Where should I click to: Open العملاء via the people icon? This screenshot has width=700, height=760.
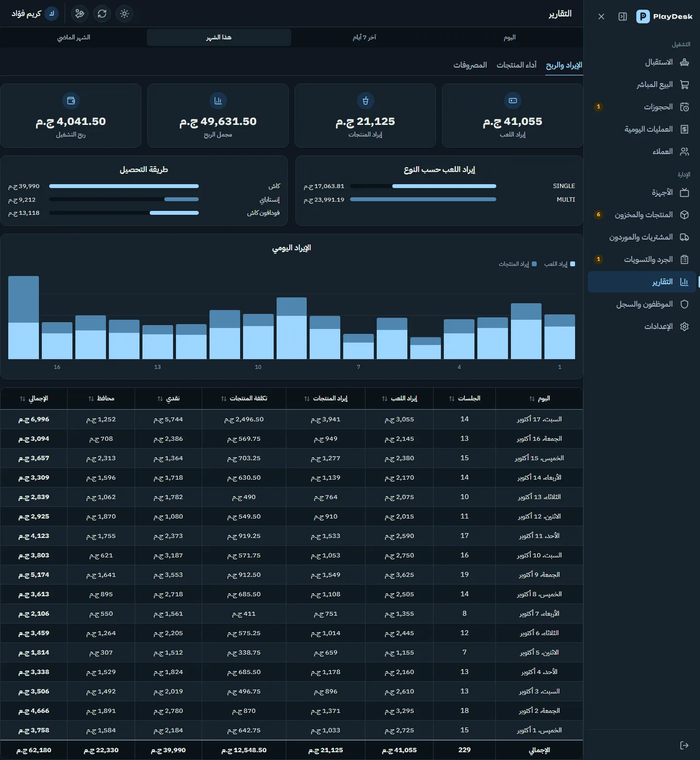[x=684, y=152]
